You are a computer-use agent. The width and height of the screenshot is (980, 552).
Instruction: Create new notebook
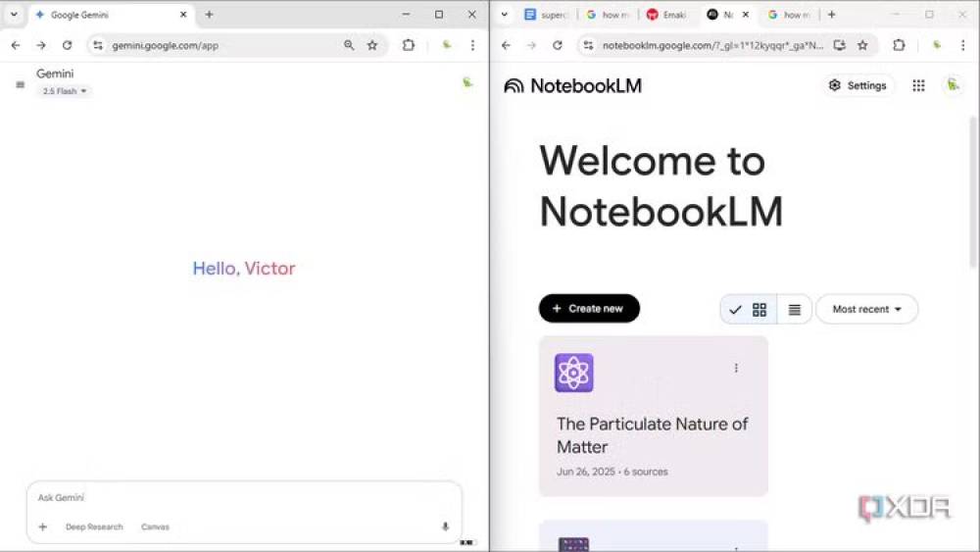point(589,308)
